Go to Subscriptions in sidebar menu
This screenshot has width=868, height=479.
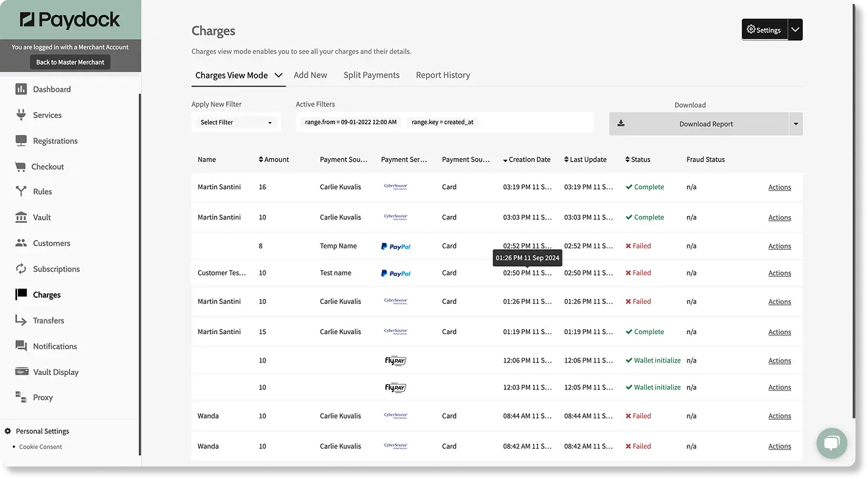pos(57,269)
